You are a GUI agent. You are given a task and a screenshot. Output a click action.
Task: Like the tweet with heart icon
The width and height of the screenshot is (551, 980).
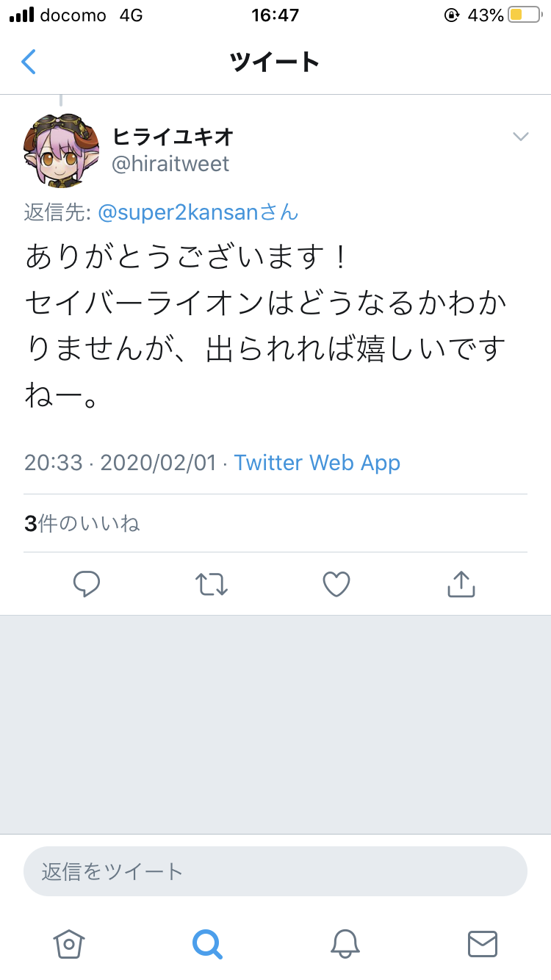point(336,584)
